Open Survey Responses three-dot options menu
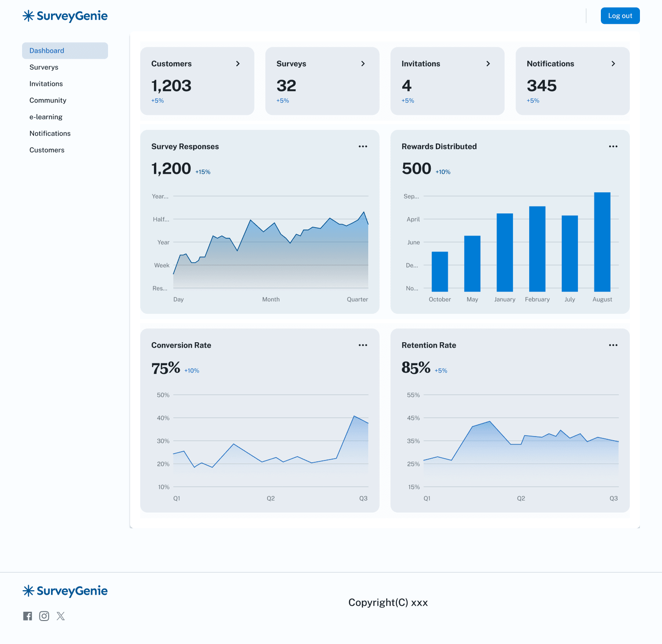This screenshot has height=644, width=662. pos(363,146)
